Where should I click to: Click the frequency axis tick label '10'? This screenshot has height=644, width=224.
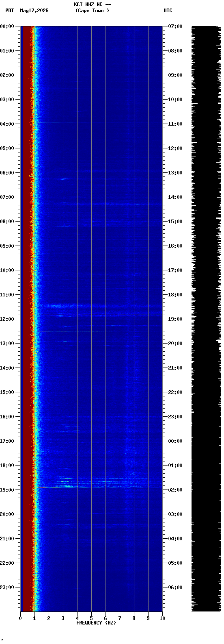point(162,618)
